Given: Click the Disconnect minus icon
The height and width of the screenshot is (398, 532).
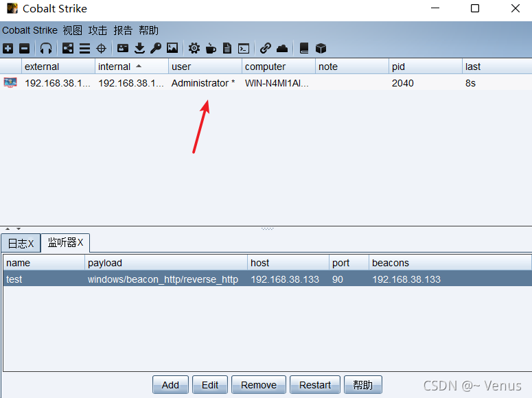Looking at the screenshot, I should (25, 49).
